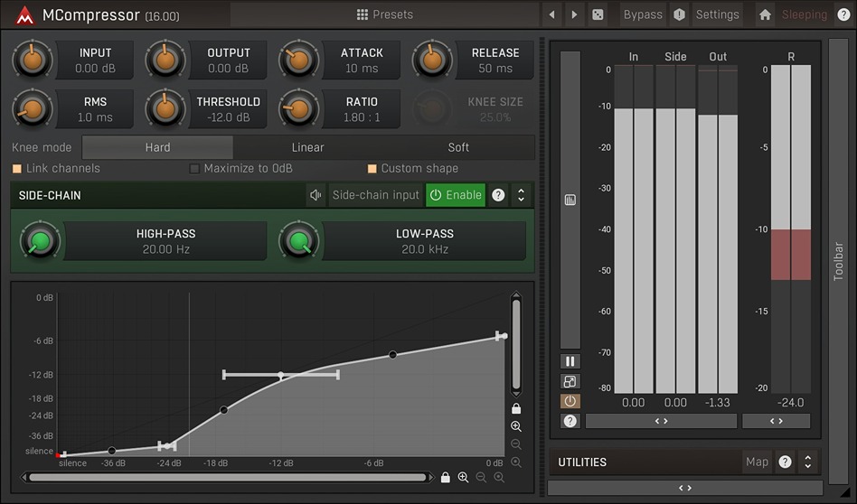Open the Presets dropdown

[384, 14]
